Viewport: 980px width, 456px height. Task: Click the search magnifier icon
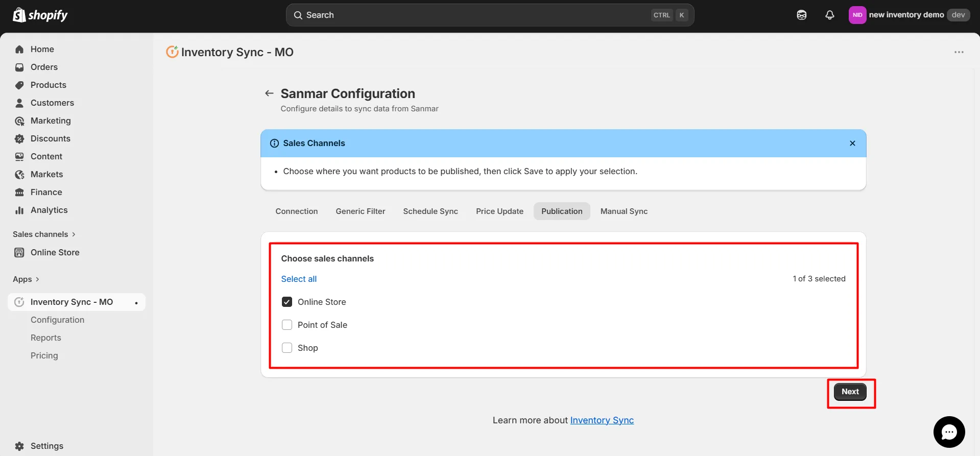[x=298, y=15]
